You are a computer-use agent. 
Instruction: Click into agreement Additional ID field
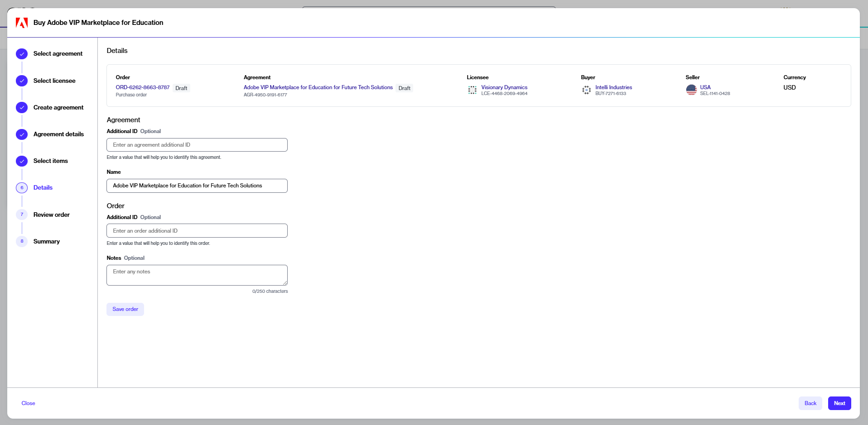pyautogui.click(x=197, y=145)
